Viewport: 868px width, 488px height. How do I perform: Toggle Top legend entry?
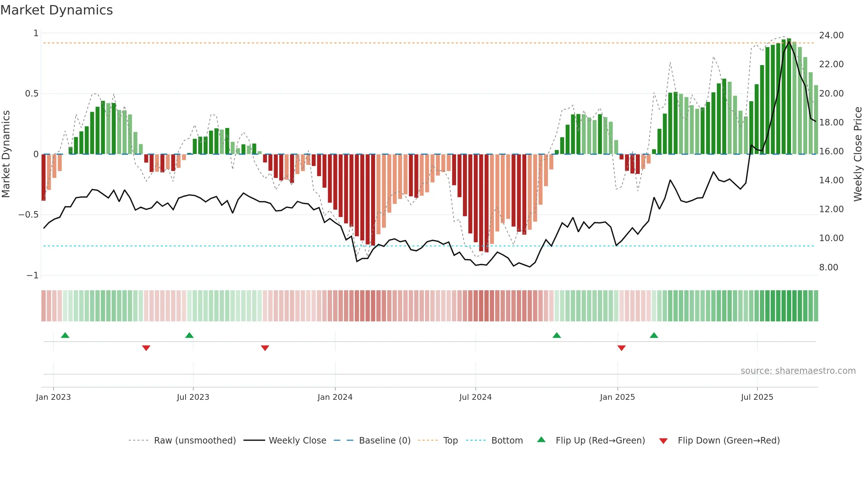(x=438, y=440)
